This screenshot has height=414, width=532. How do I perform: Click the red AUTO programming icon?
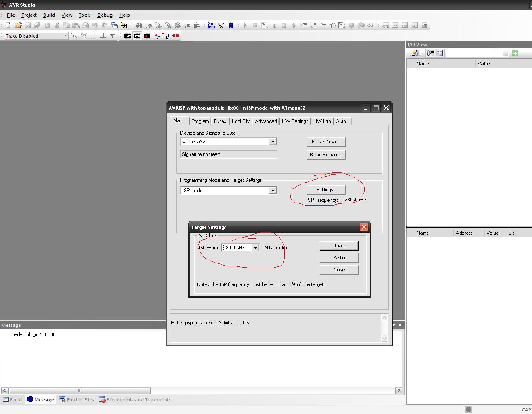coord(175,36)
